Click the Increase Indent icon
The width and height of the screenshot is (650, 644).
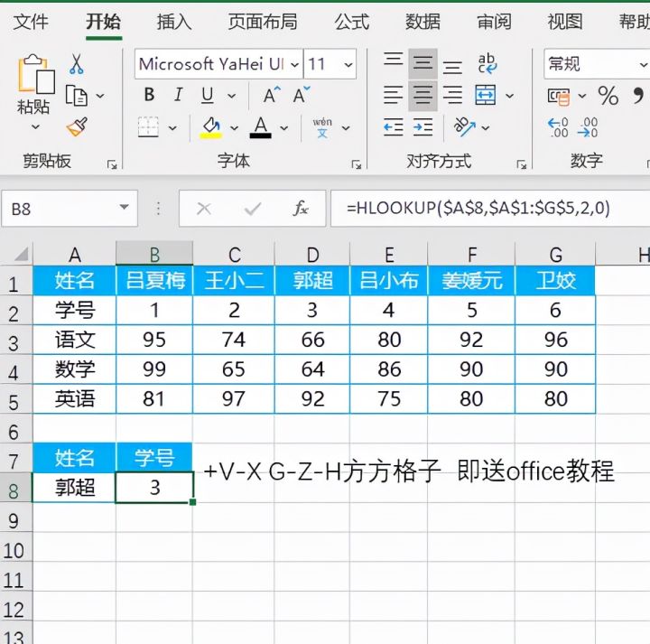point(422,127)
